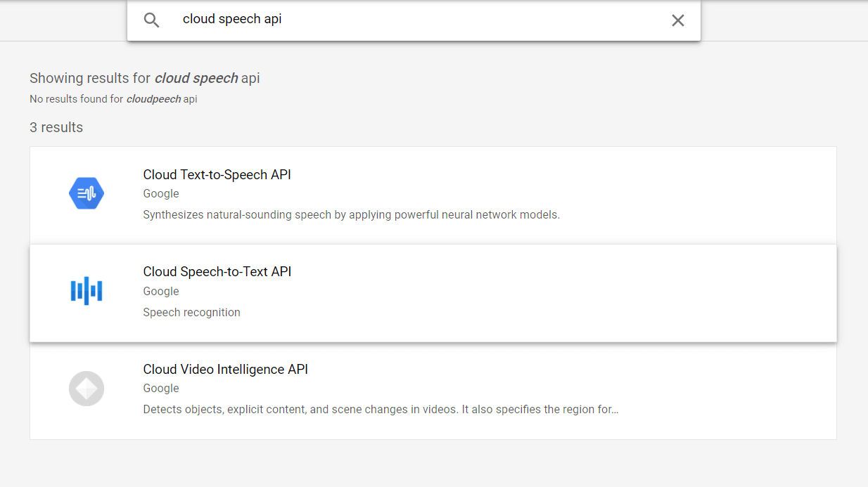Viewport: 868px width, 487px height.
Task: Click the Video Intelligence detection description text
Action: coord(380,409)
